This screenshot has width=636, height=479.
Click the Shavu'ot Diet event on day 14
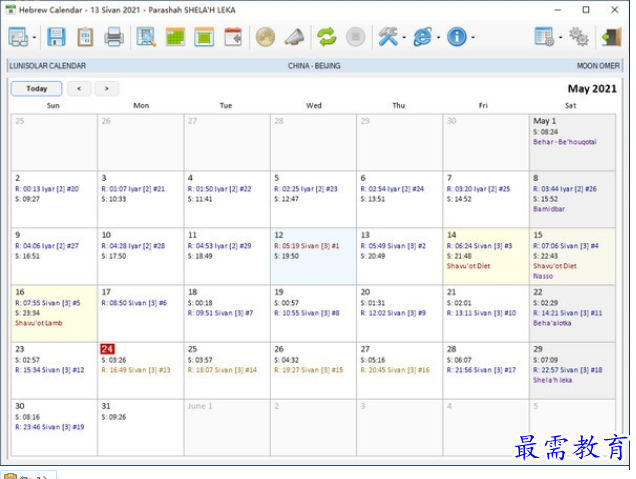tap(468, 266)
